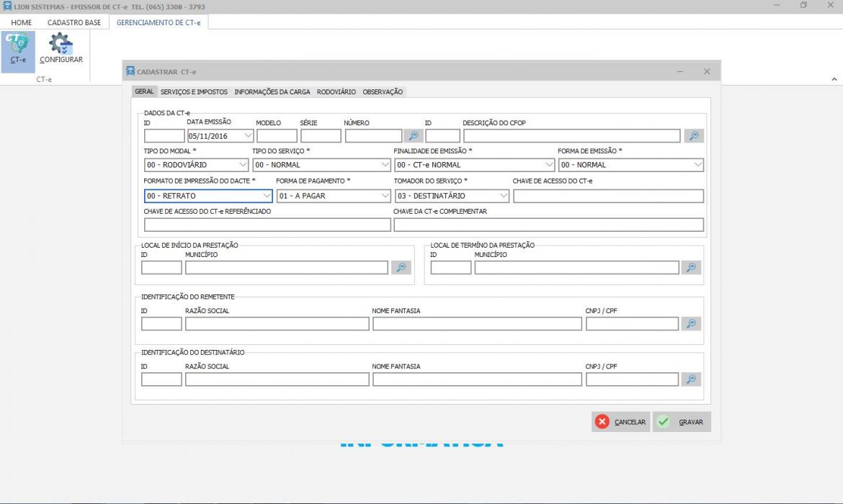
Task: Open Data Emissão date dropdown
Action: point(248,136)
